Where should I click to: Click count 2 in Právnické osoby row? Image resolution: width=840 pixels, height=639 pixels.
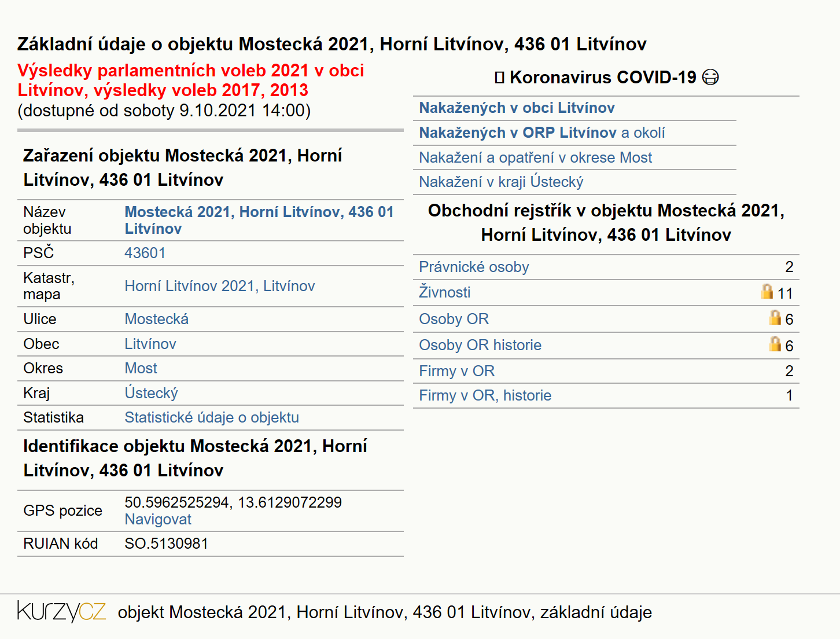789,267
